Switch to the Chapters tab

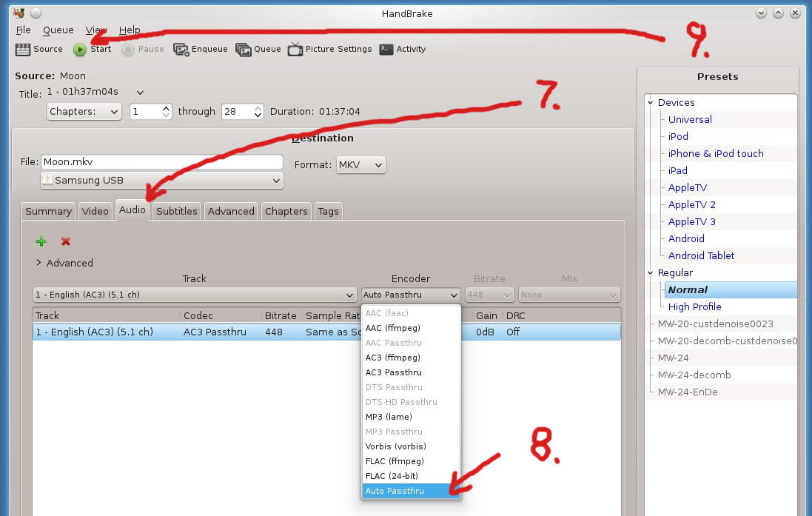point(286,211)
